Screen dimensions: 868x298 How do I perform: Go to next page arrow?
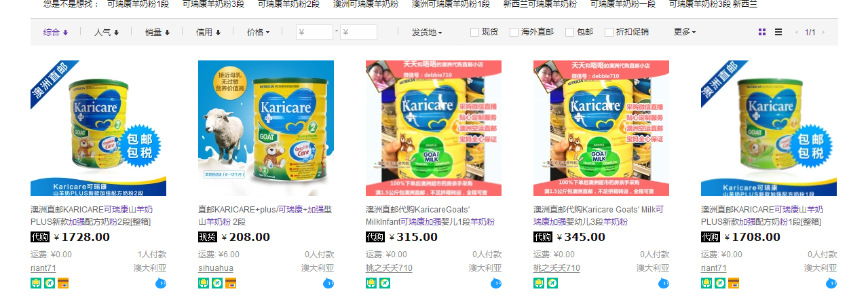[823, 32]
